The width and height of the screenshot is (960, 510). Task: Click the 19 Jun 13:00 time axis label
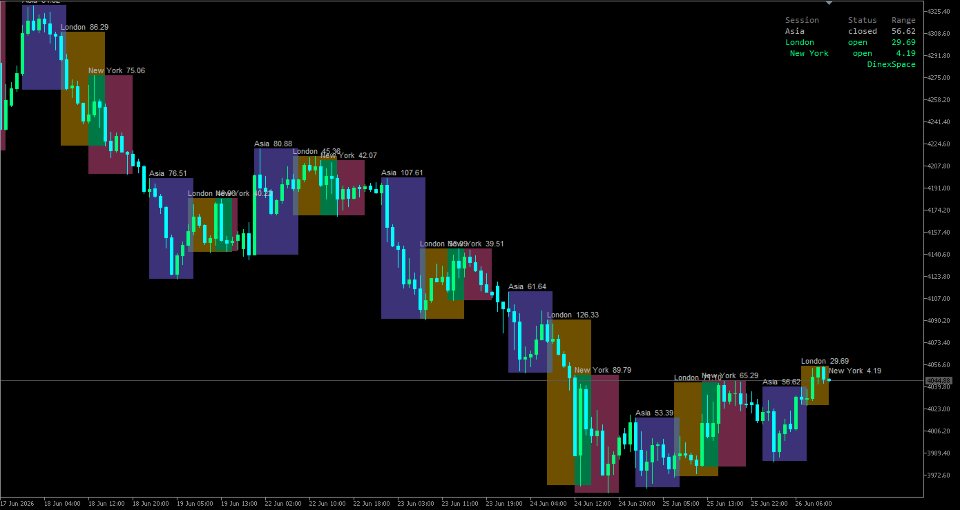[239, 504]
